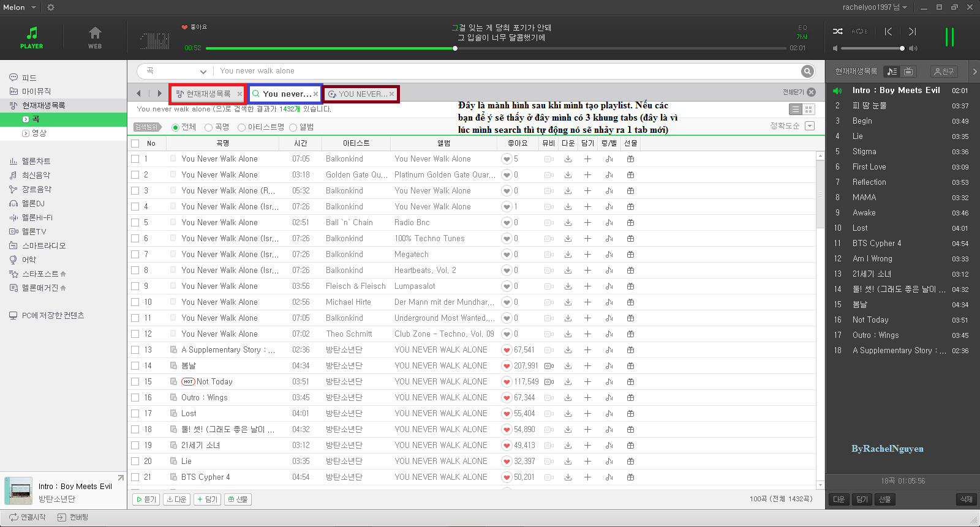Screen dimensions: 980x527
Task: Expand the 곡 tree item under 현재재생목록
Action: (26, 119)
